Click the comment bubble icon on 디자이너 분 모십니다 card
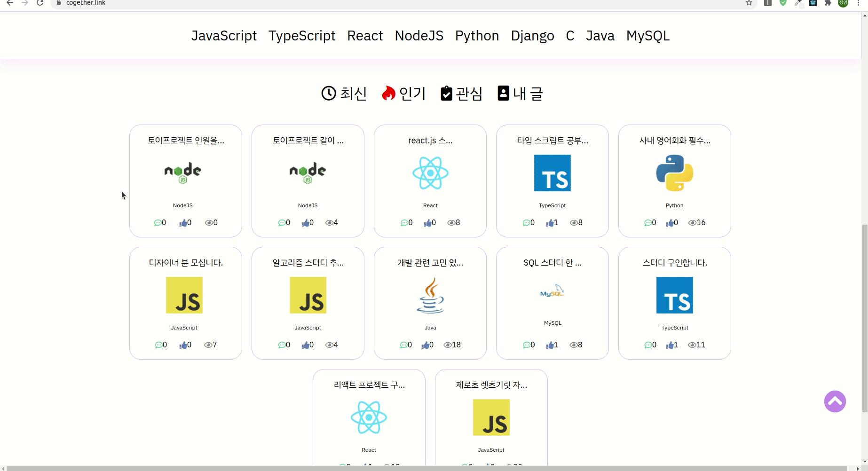Viewport: 868px width, 471px height. pyautogui.click(x=158, y=345)
